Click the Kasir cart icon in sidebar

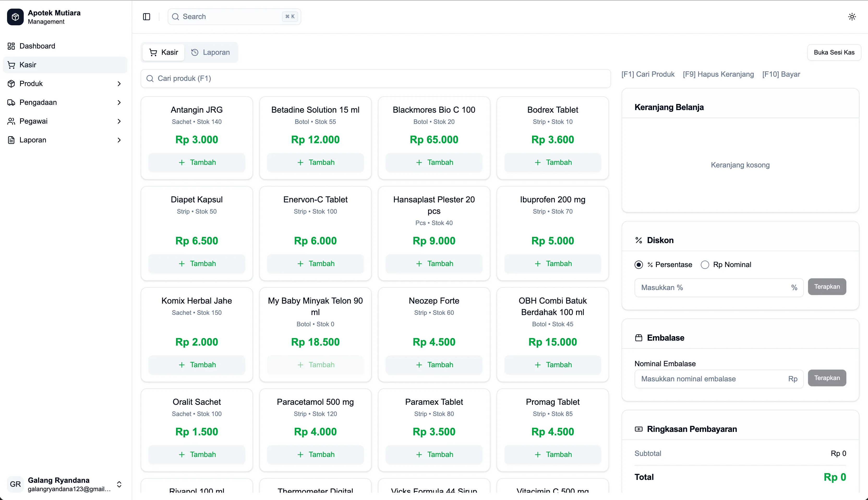click(11, 65)
